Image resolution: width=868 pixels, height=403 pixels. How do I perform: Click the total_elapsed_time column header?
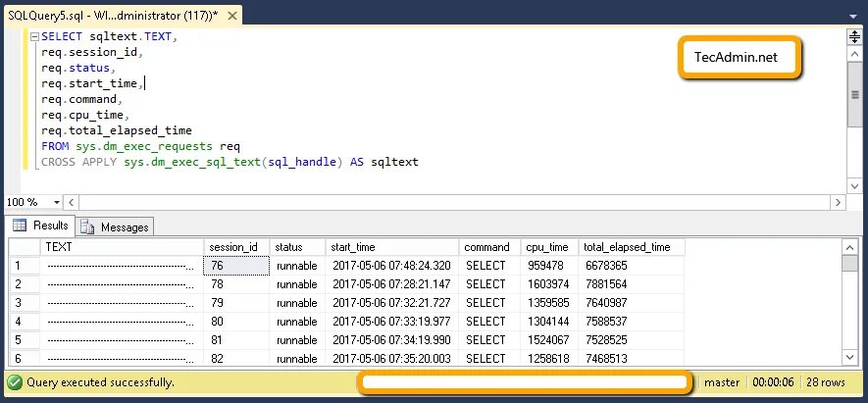(632, 247)
